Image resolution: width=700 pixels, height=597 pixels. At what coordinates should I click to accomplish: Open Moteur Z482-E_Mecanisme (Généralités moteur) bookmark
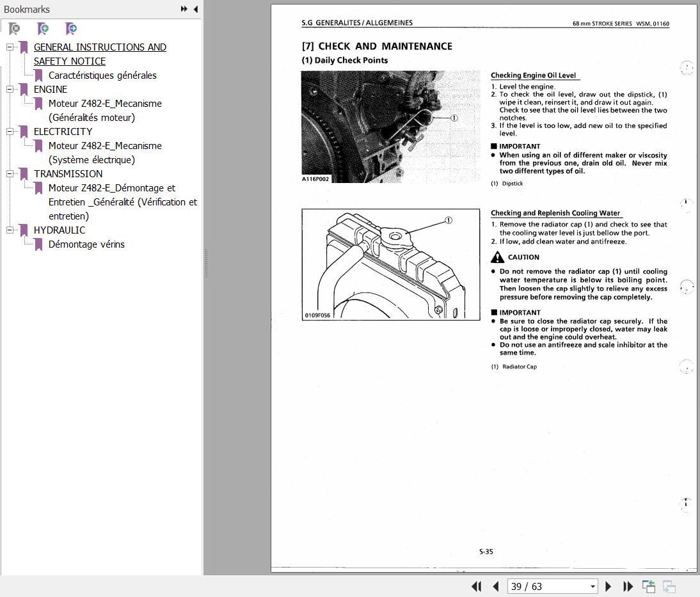click(105, 110)
